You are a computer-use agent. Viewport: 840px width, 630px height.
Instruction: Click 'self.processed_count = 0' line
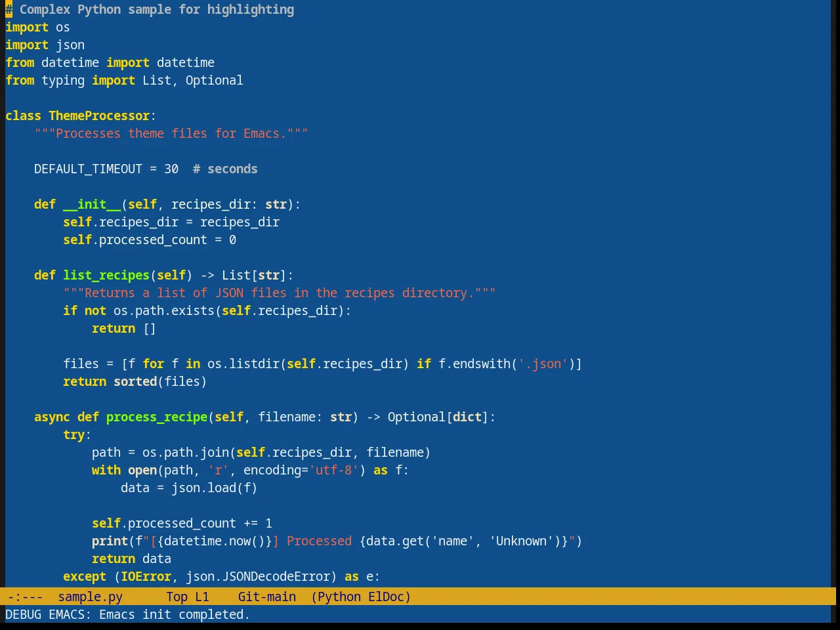[150, 240]
